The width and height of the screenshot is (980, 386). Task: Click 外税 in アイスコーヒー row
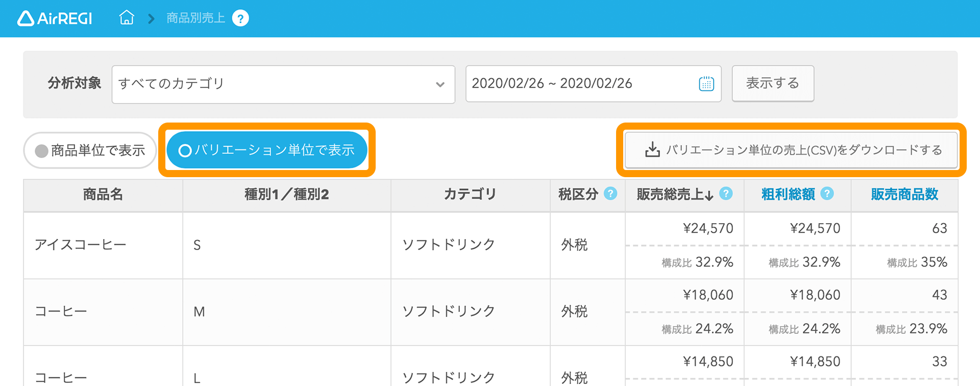575,245
